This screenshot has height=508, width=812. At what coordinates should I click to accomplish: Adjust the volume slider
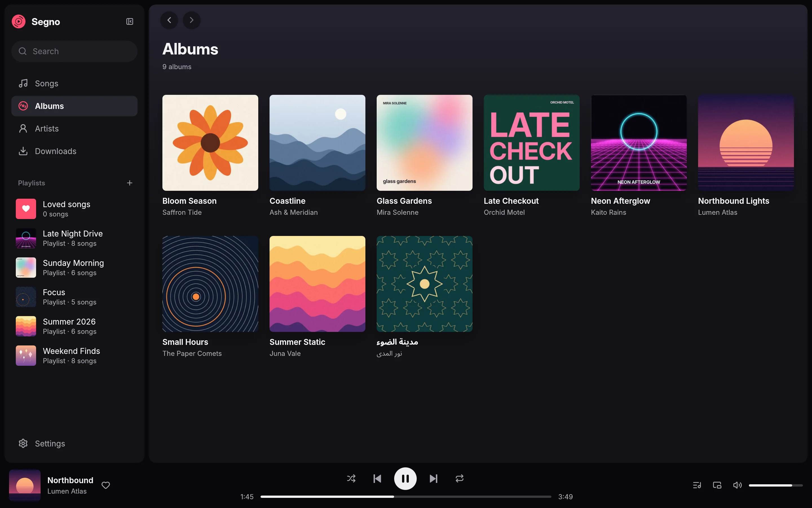coord(776,485)
